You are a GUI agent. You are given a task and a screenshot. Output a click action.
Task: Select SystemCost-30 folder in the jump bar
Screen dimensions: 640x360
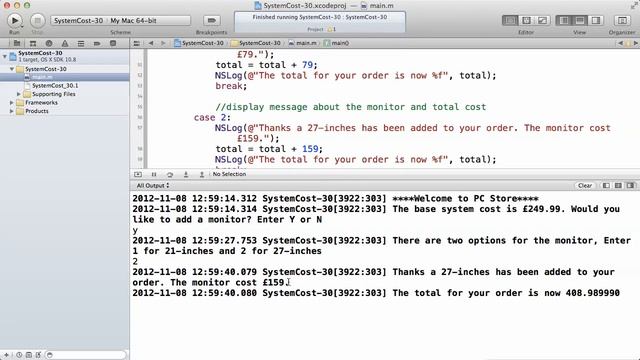pos(256,43)
